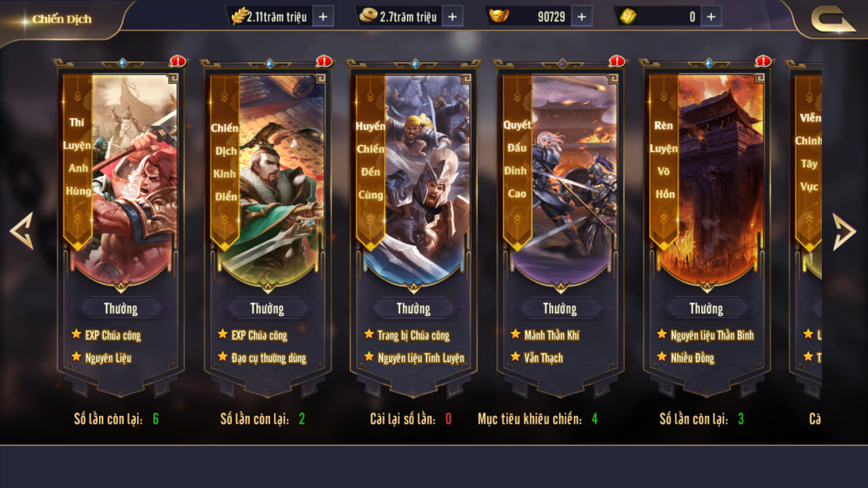
Task: Tap plus next to the gold ticket counter
Action: [x=711, y=16]
